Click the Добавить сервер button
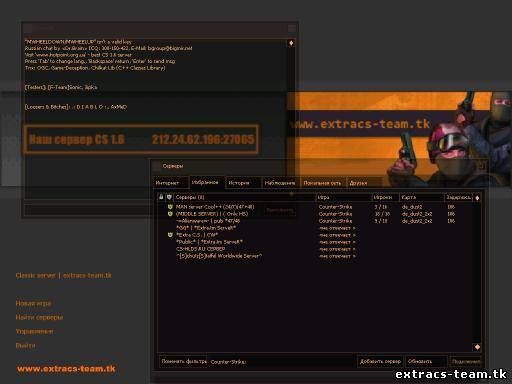The image size is (512, 384). (380, 361)
